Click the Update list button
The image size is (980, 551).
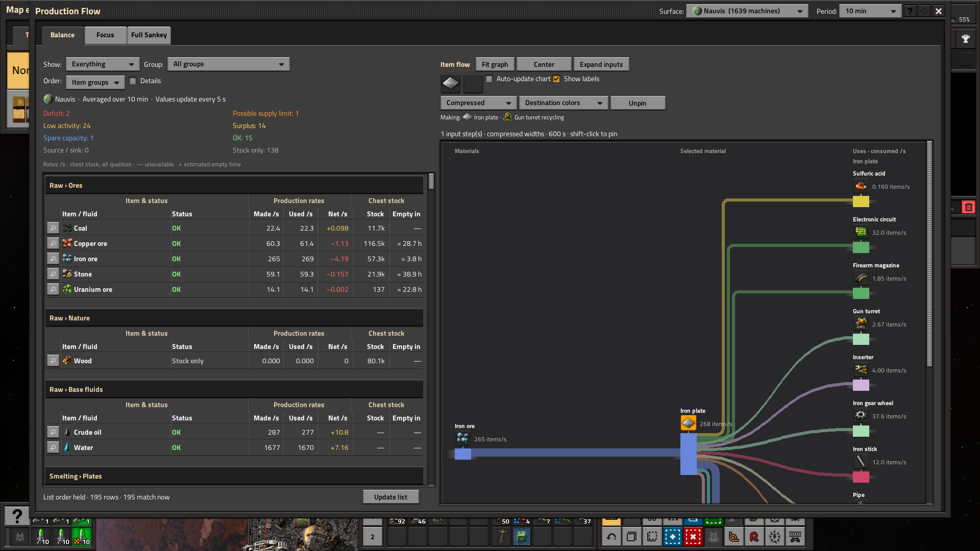coord(391,497)
